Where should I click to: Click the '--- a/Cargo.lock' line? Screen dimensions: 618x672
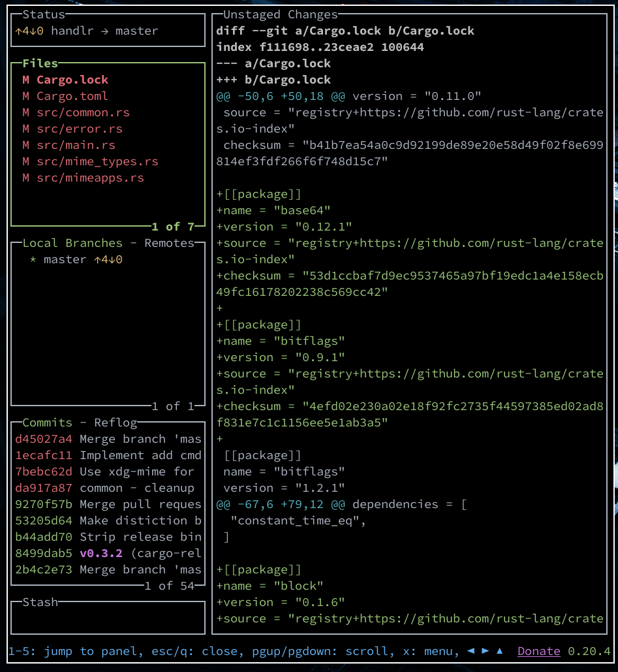273,63
